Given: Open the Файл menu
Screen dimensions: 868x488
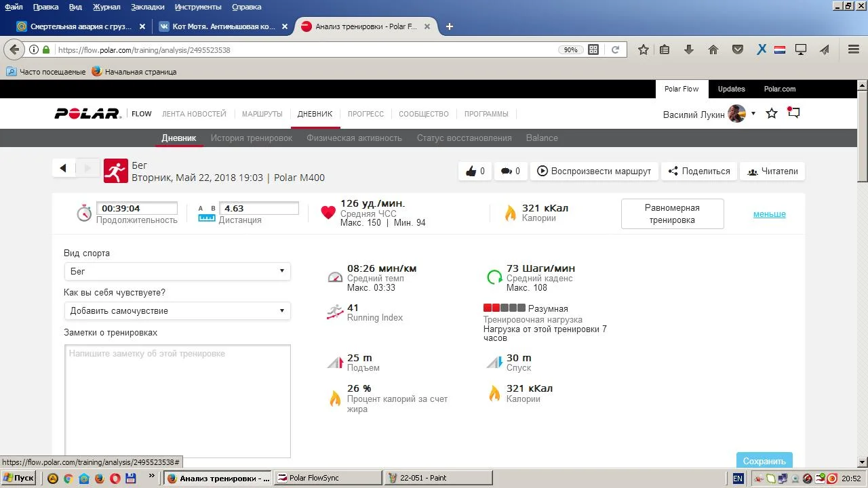Looking at the screenshot, I should coord(14,7).
